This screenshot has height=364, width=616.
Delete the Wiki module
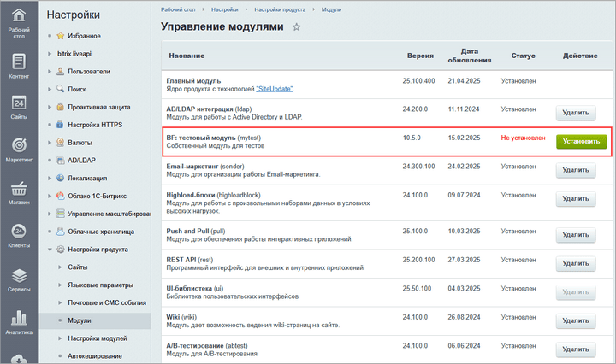(576, 321)
